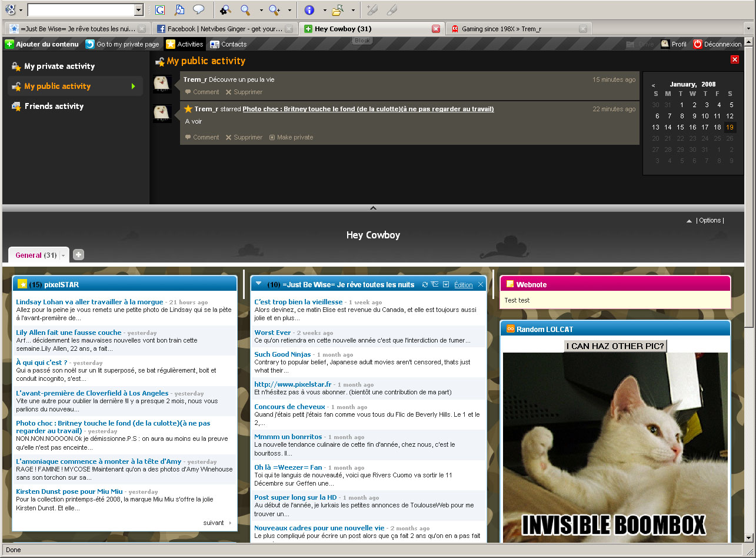Click the star icon beside Trem_r starred
Screen dimensions: 756x558
click(x=188, y=109)
